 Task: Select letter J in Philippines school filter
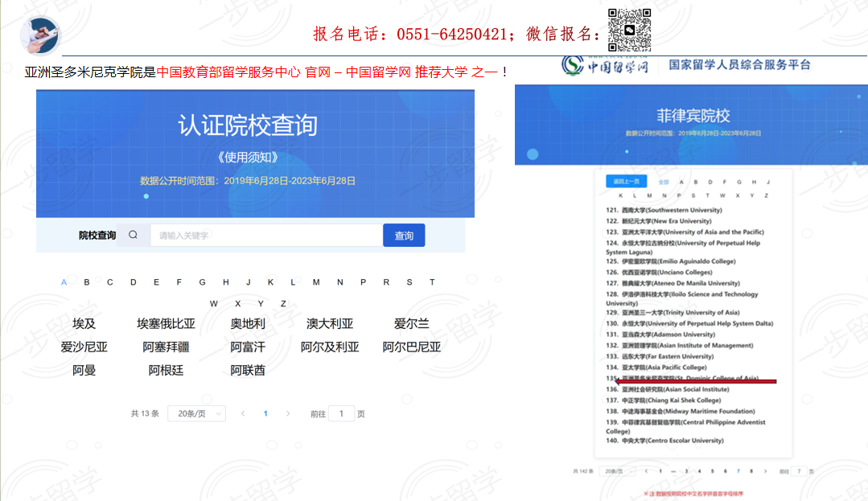[x=767, y=182]
